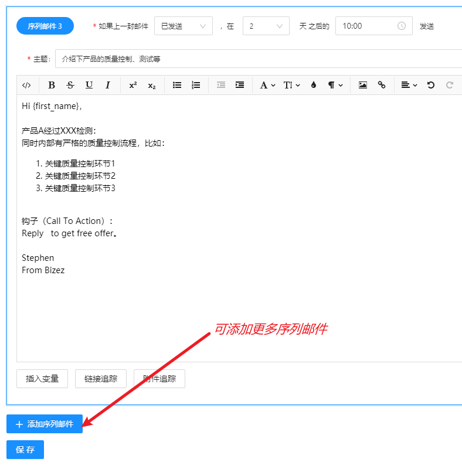Underline the selected text
This screenshot has height=476, width=462.
pos(89,85)
